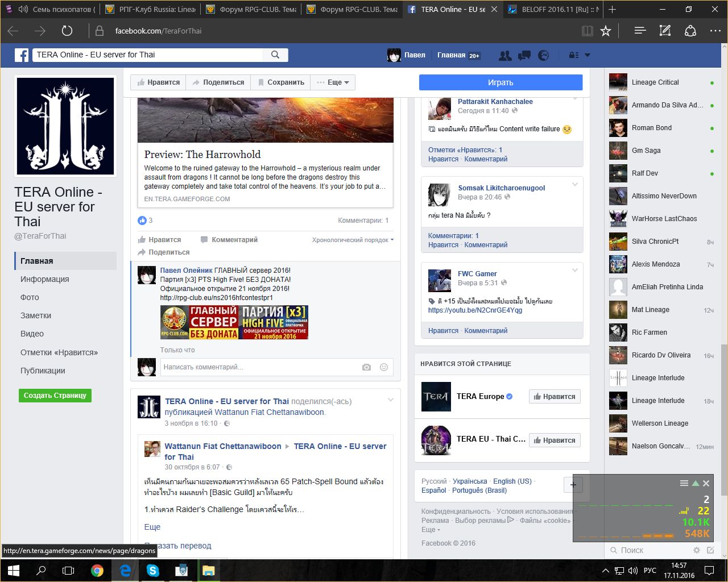The height and width of the screenshot is (582, 728).
Task: Open Task View on taskbar
Action: coord(68,570)
